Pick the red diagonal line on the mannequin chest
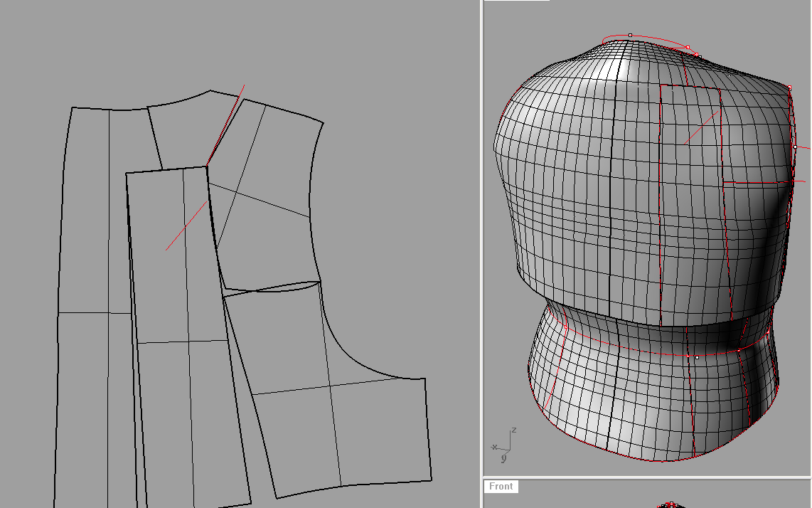The height and width of the screenshot is (508, 812). [x=702, y=127]
